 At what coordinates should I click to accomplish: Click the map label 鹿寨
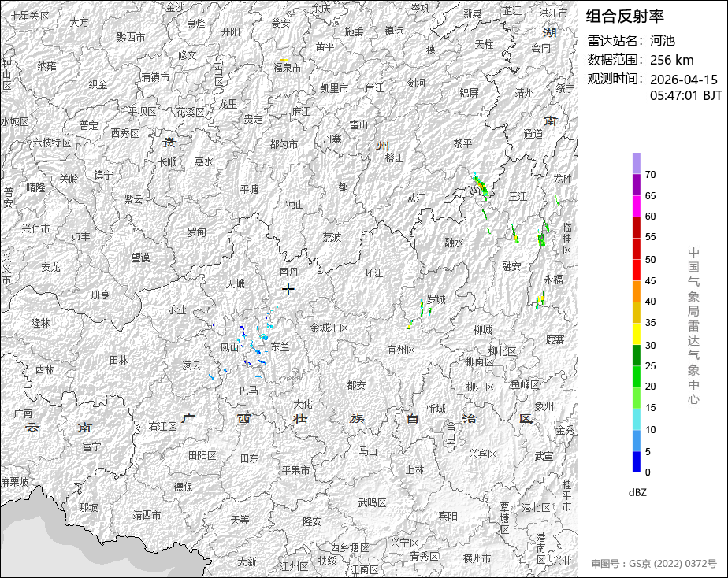555,339
